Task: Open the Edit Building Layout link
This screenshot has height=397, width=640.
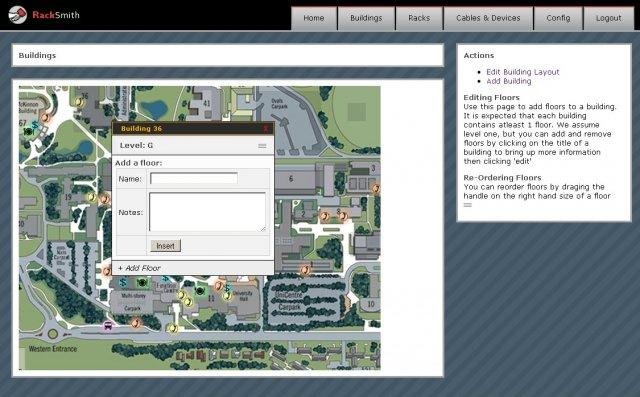Action: point(522,72)
